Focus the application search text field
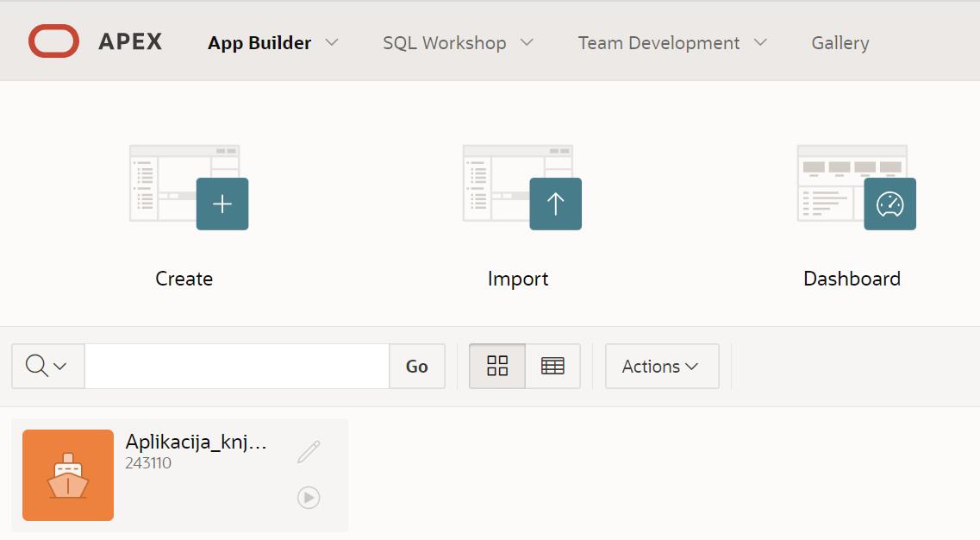Viewport: 980px width, 540px height. coord(237,367)
